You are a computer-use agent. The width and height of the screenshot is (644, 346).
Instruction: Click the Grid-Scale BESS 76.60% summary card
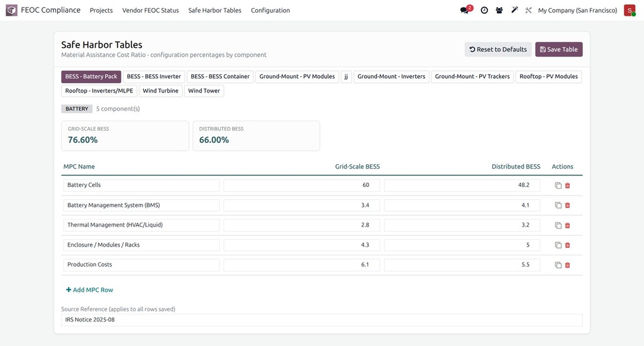(125, 136)
